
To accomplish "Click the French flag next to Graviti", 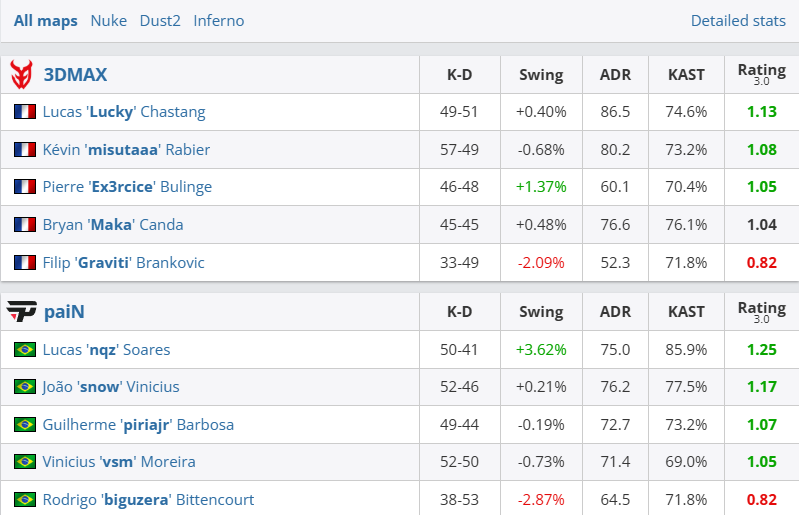I will (x=25, y=263).
